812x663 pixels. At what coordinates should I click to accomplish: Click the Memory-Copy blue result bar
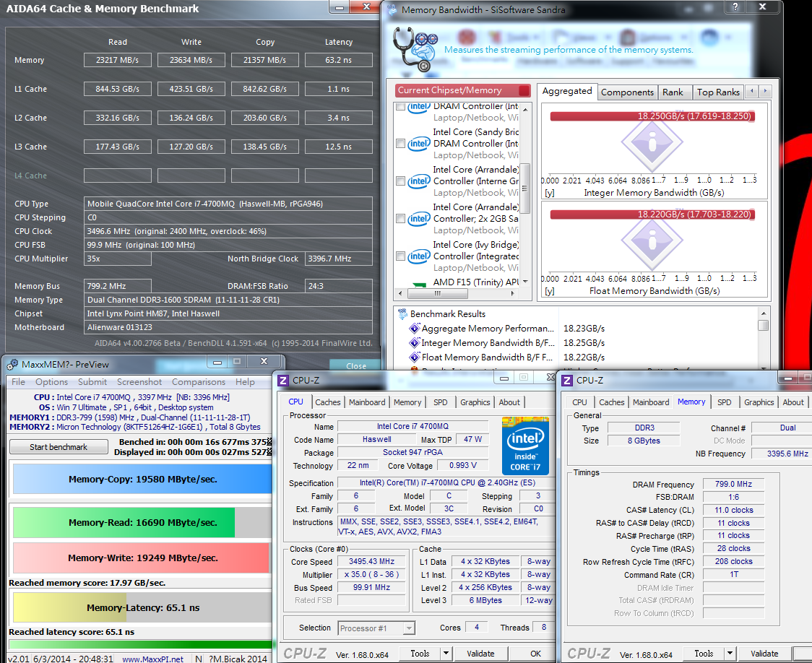(142, 480)
